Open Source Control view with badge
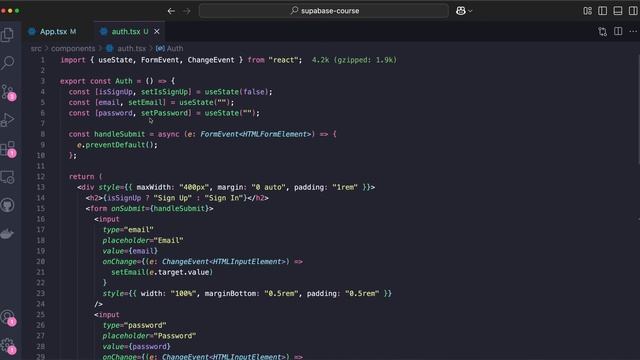Viewport: 640px width, 360px height. [x=8, y=92]
